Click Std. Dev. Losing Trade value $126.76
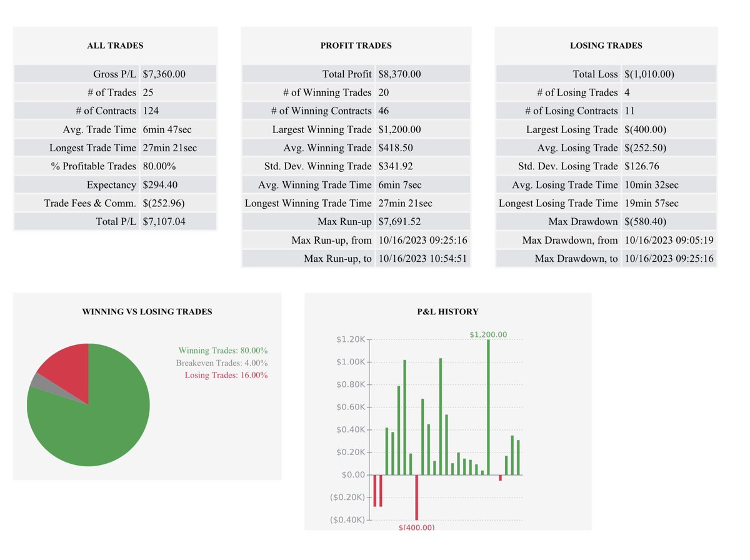 tap(641, 166)
